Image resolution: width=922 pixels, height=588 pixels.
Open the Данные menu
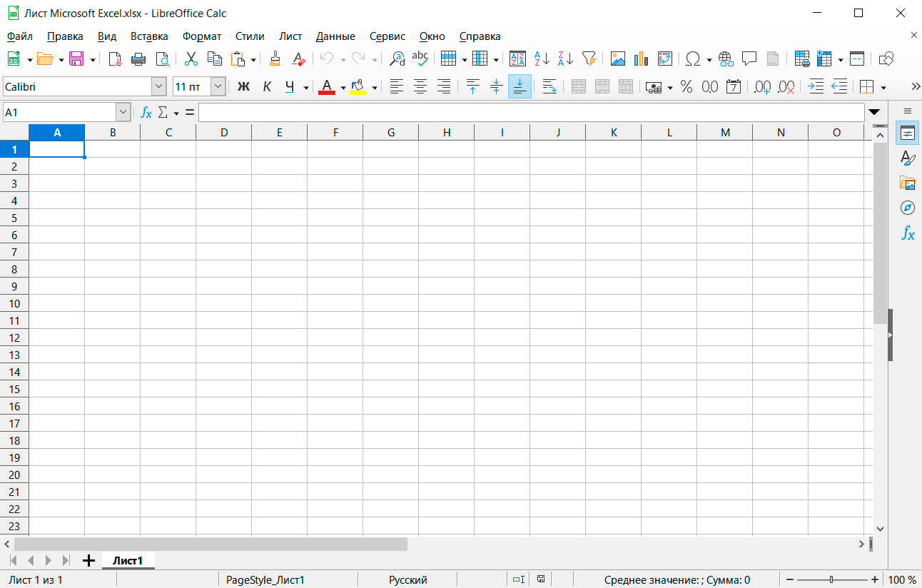[x=335, y=36]
